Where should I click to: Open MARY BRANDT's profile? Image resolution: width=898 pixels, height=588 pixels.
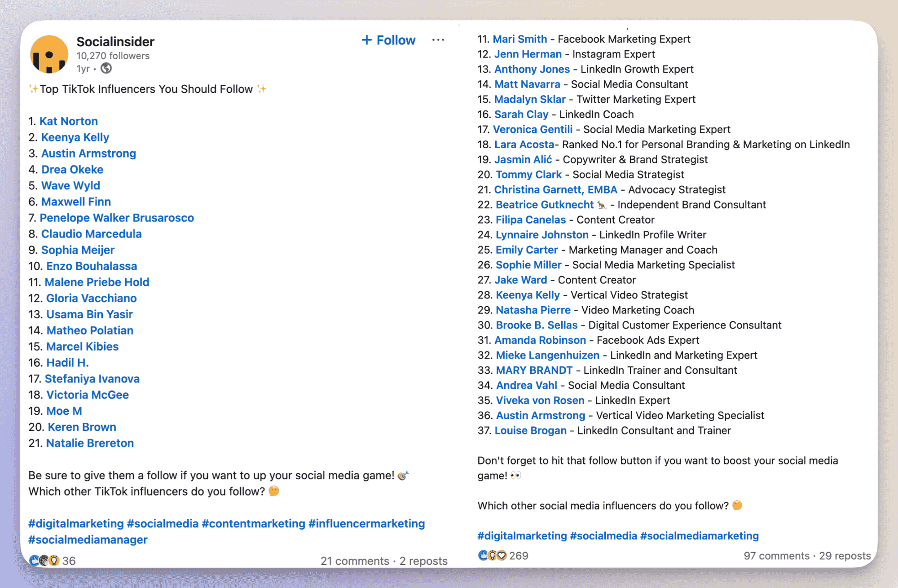pyautogui.click(x=534, y=370)
